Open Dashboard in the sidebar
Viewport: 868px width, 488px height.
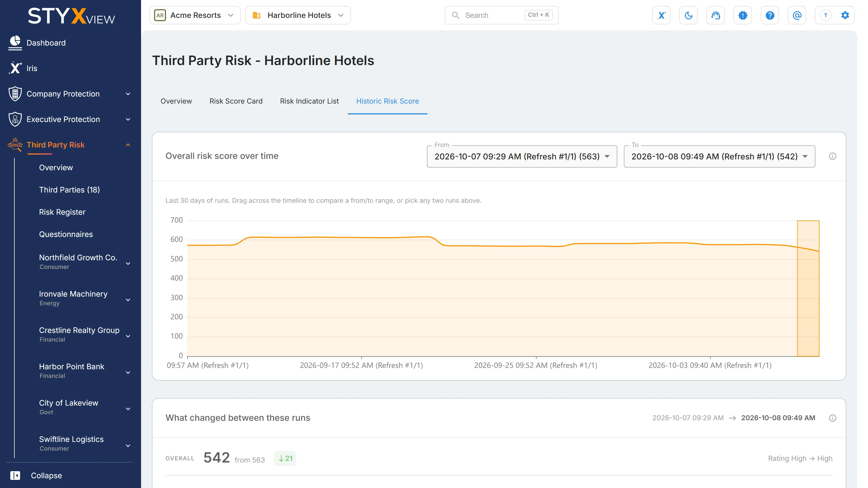tap(46, 43)
